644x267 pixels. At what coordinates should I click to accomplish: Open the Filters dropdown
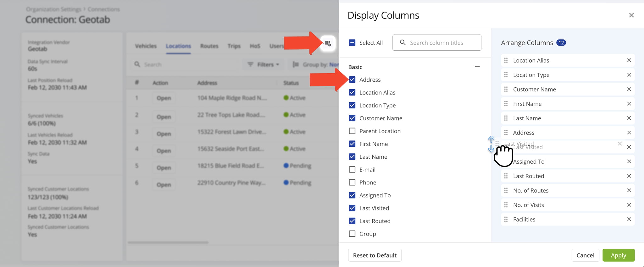(x=264, y=64)
